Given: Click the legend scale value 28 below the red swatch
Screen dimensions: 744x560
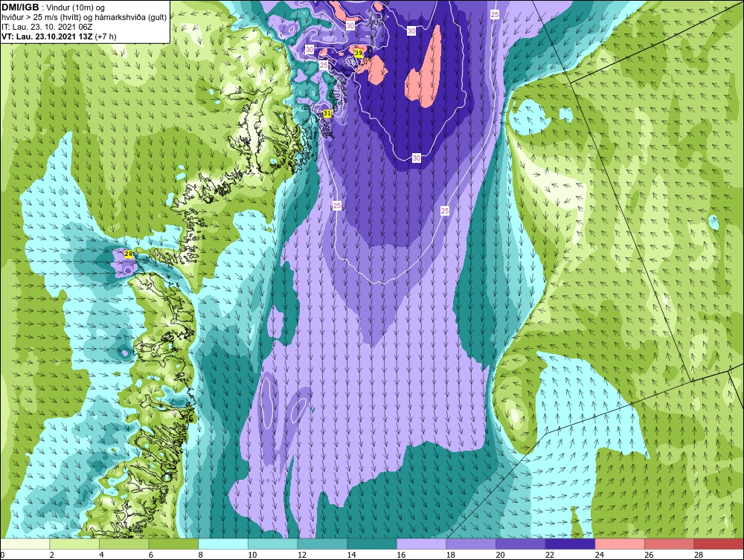Looking at the screenshot, I should click(x=699, y=555).
